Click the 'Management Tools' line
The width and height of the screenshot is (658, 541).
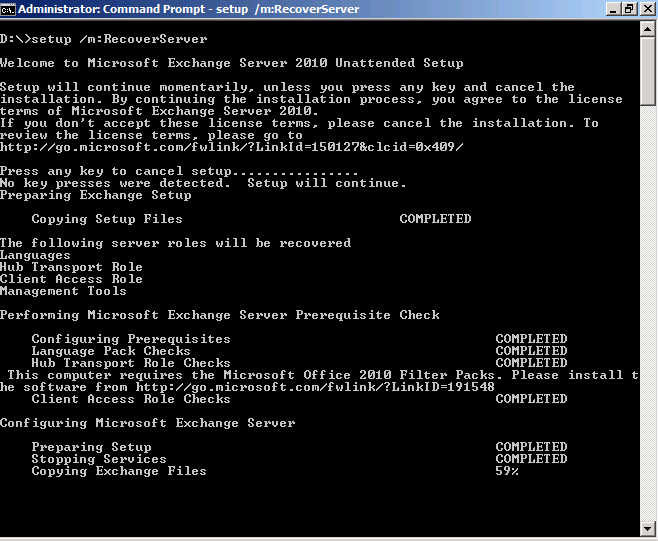tap(63, 291)
